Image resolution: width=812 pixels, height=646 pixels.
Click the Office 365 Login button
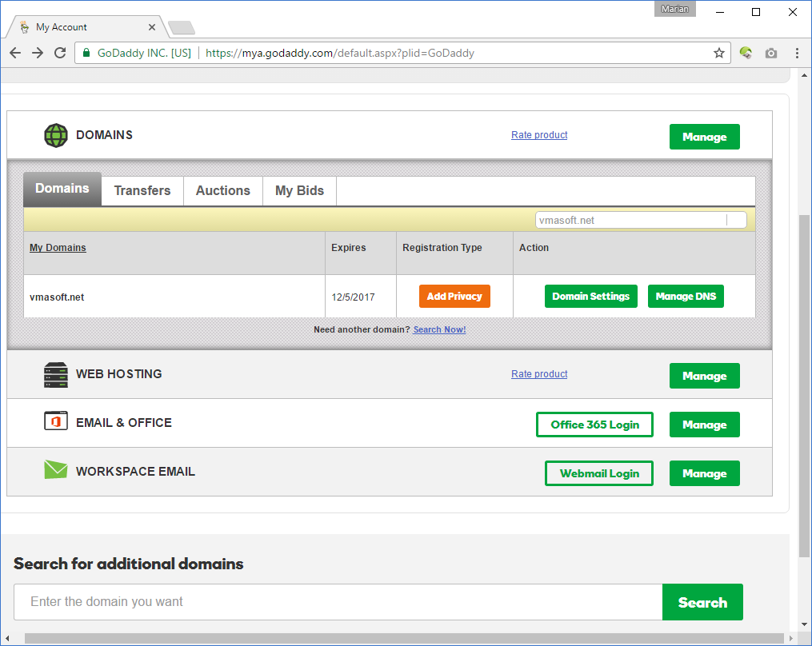594,425
